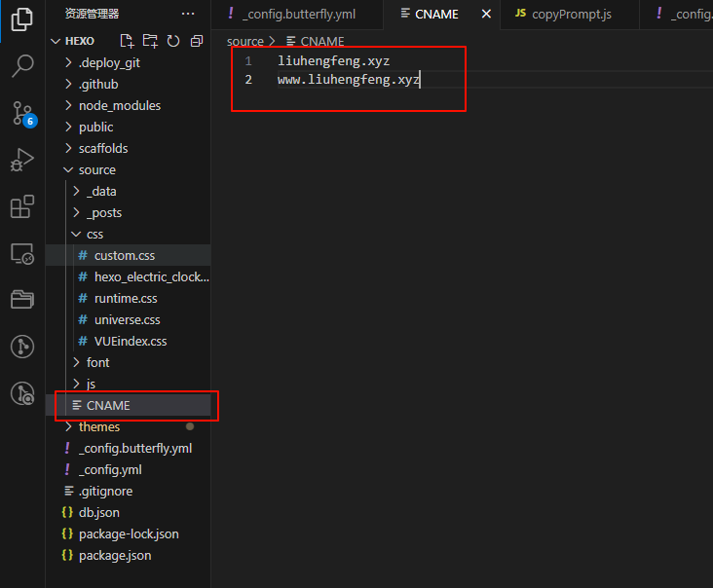Expand the _posts folder
The image size is (713, 588).
click(103, 212)
